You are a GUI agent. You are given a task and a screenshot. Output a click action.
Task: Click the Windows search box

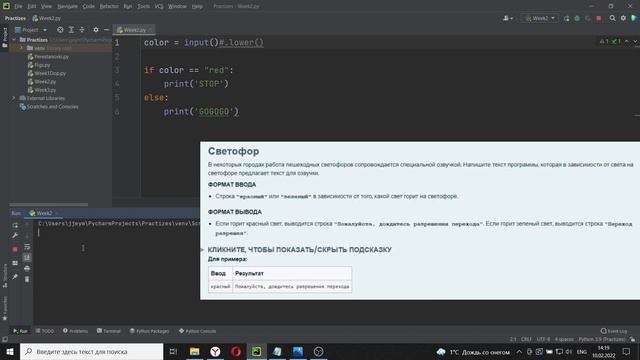(x=91, y=351)
